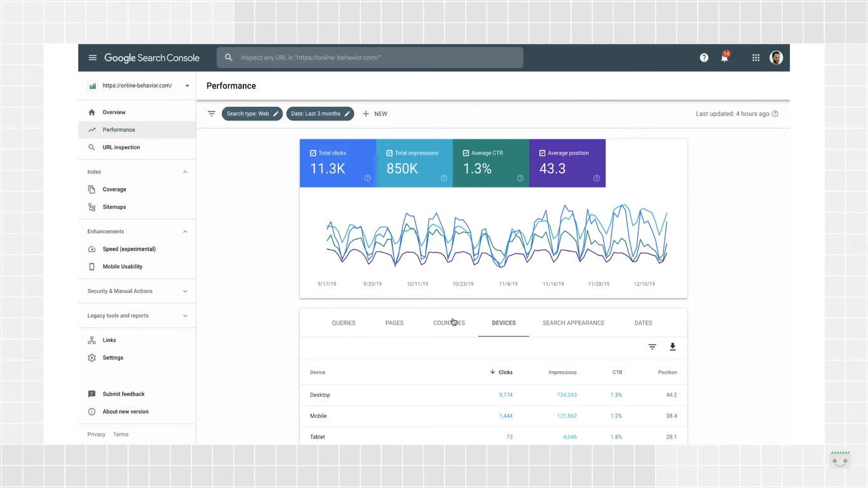
Task: Expand Legacy tools and reports
Action: click(x=137, y=316)
